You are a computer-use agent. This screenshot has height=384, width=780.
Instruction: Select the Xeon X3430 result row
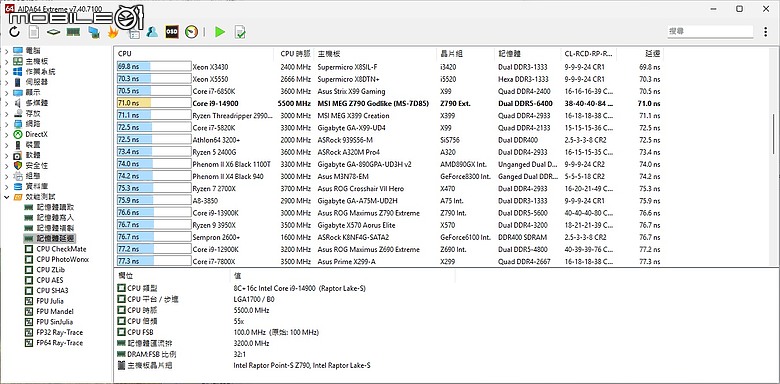coord(389,67)
